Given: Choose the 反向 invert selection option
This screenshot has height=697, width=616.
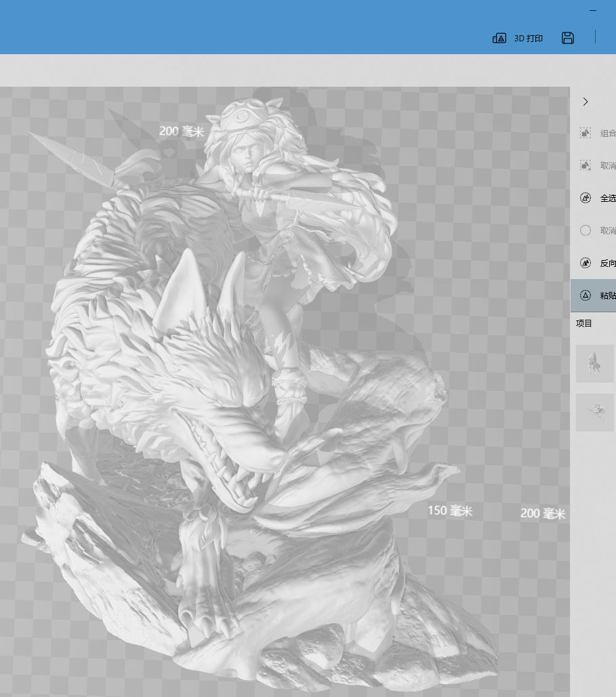Looking at the screenshot, I should [598, 263].
